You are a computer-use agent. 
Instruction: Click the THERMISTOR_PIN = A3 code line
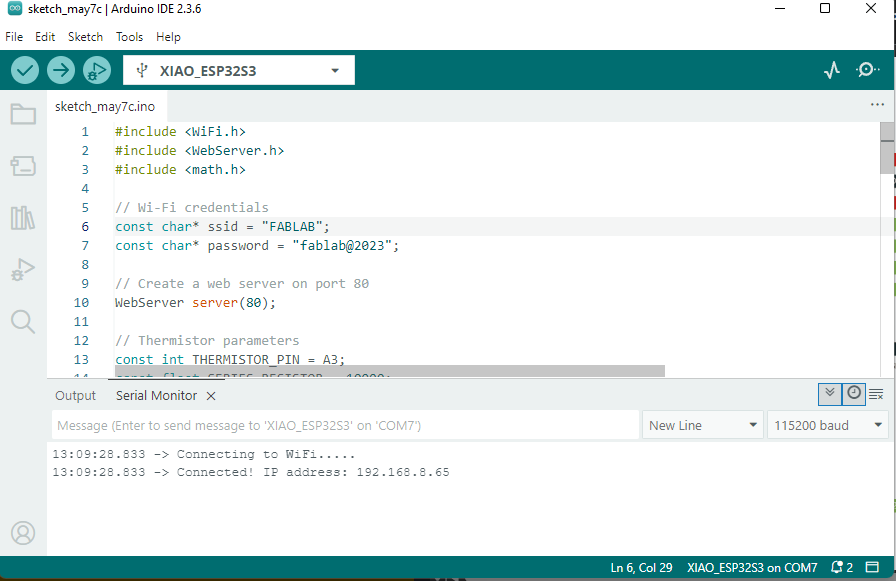tap(230, 359)
